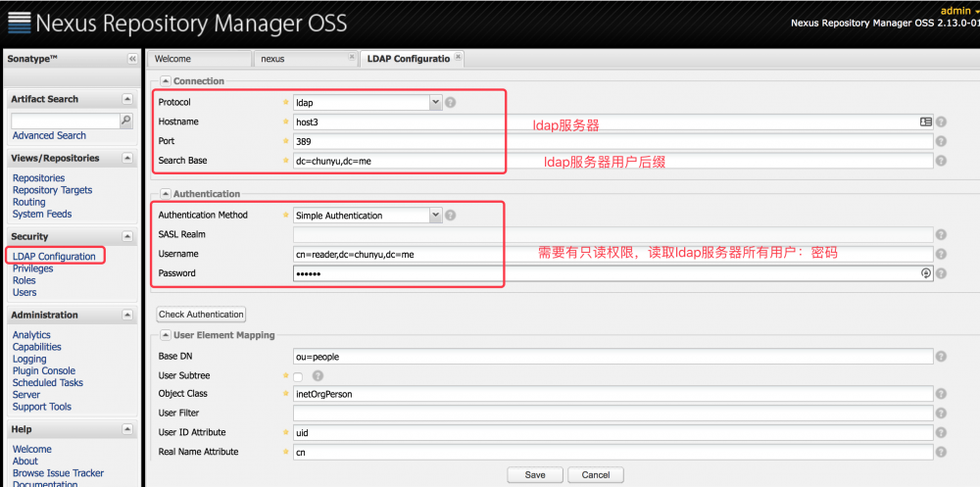Open the admin user menu

pyautogui.click(x=958, y=11)
